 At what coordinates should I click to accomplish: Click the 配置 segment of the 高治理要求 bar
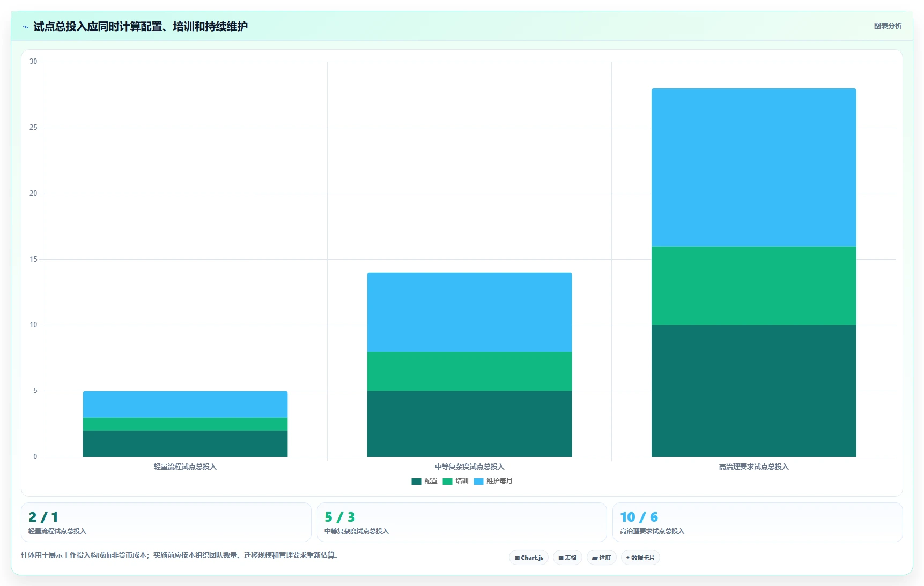click(753, 391)
